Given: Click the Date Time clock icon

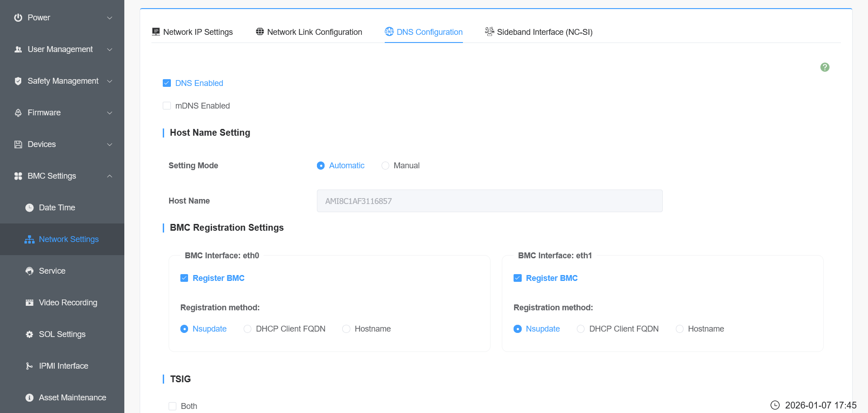Looking at the screenshot, I should (x=29, y=208).
